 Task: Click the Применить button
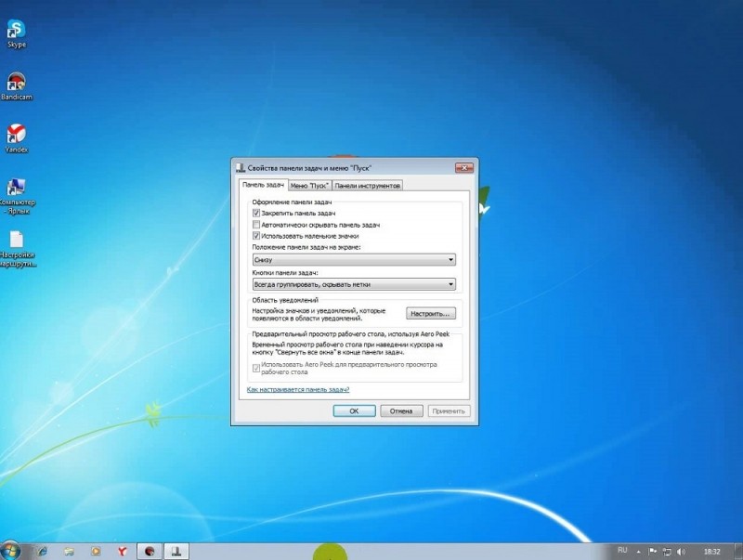(449, 411)
